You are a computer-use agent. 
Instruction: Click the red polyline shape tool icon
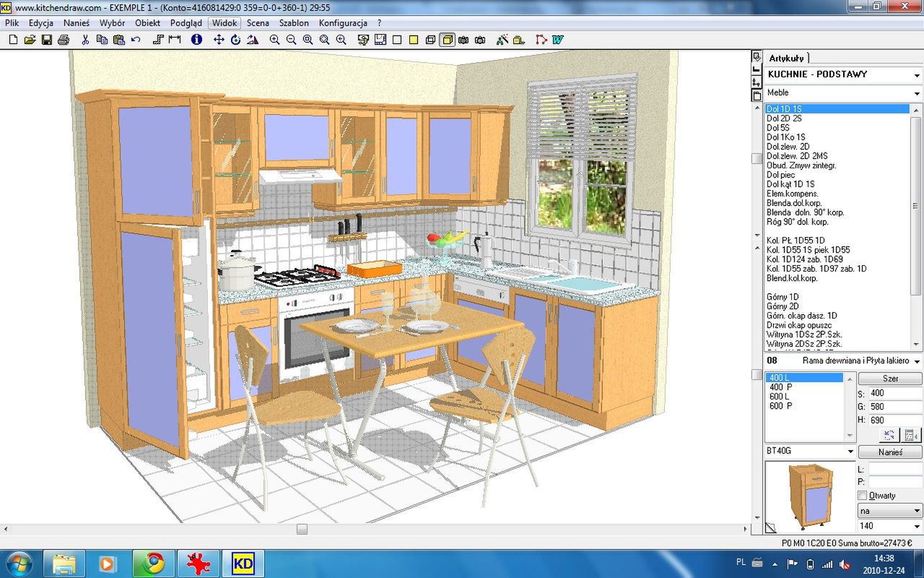[x=541, y=40]
